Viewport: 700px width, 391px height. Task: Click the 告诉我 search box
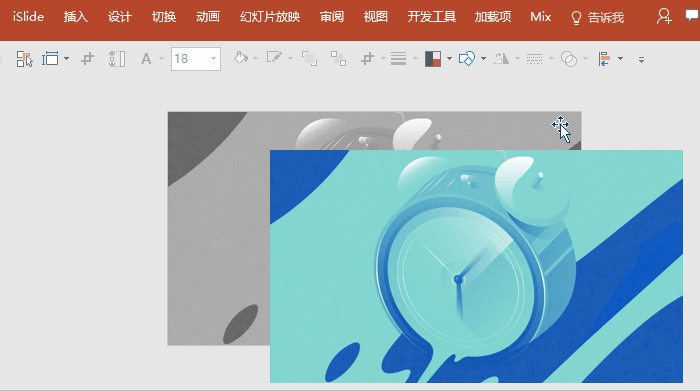point(597,17)
